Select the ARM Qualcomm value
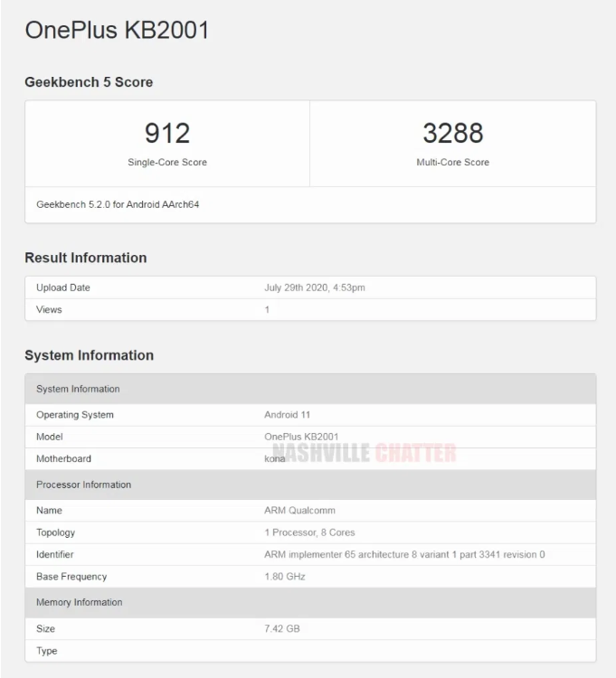This screenshot has width=616, height=678. click(x=299, y=511)
